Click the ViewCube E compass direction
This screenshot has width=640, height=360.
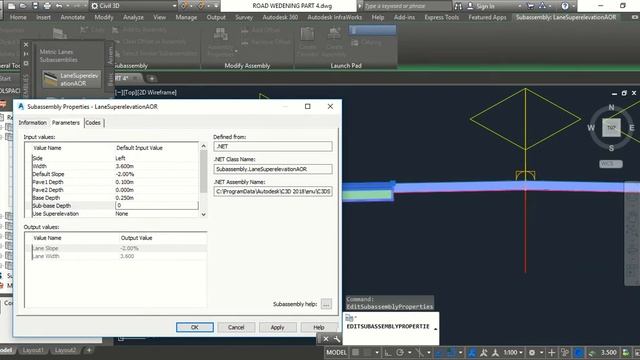pos(631,128)
